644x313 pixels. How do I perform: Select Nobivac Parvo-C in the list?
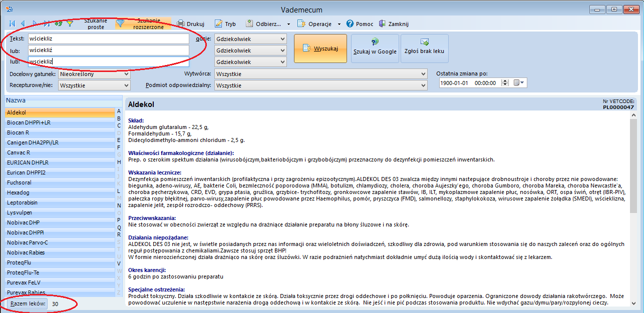point(60,242)
